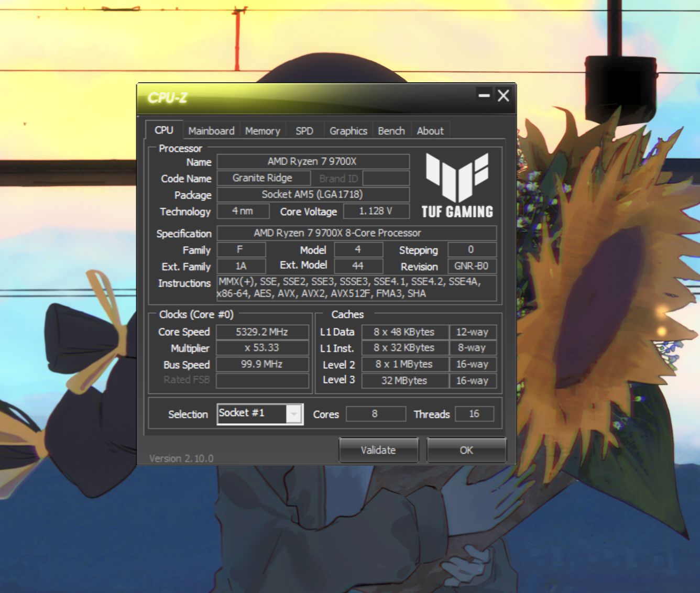Viewport: 700px width, 593px height.
Task: Click the TUF Gaming logo
Action: [457, 185]
